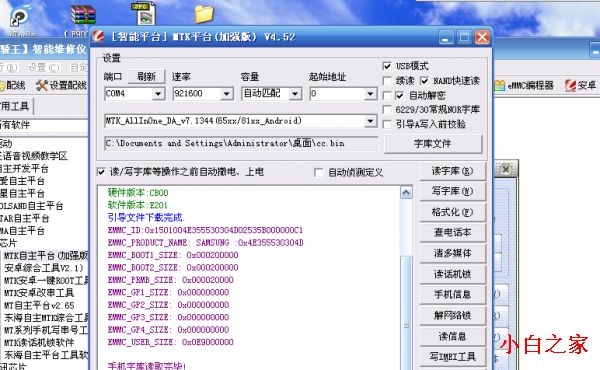Select 东海自主MTK综合工具 in tool list
The width and height of the screenshot is (600, 370).
pos(46,318)
